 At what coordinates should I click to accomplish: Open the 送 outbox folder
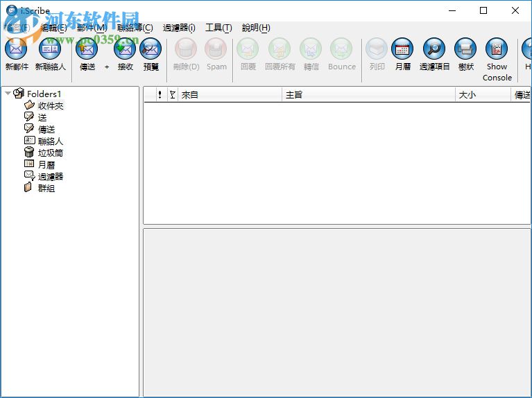[x=42, y=118]
